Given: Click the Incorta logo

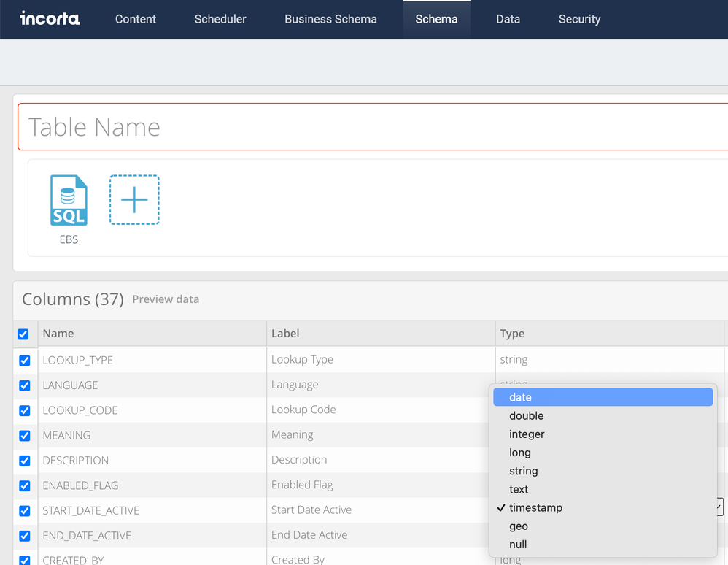Looking at the screenshot, I should [x=50, y=19].
